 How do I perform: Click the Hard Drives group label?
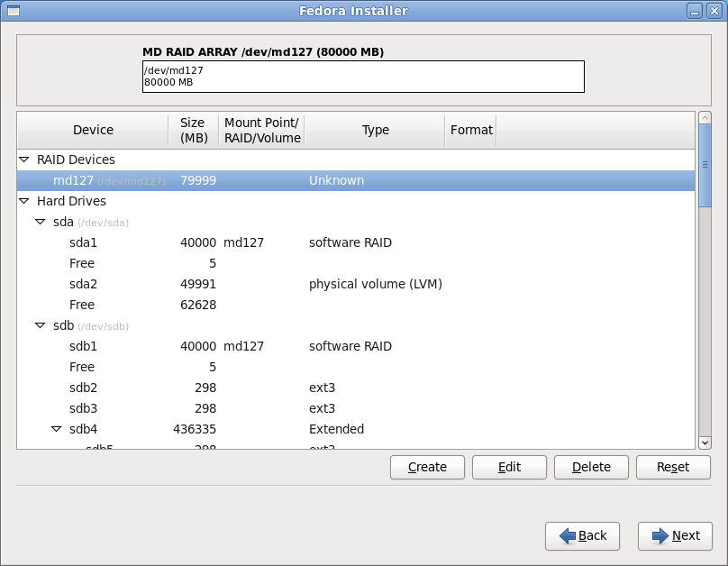(71, 201)
